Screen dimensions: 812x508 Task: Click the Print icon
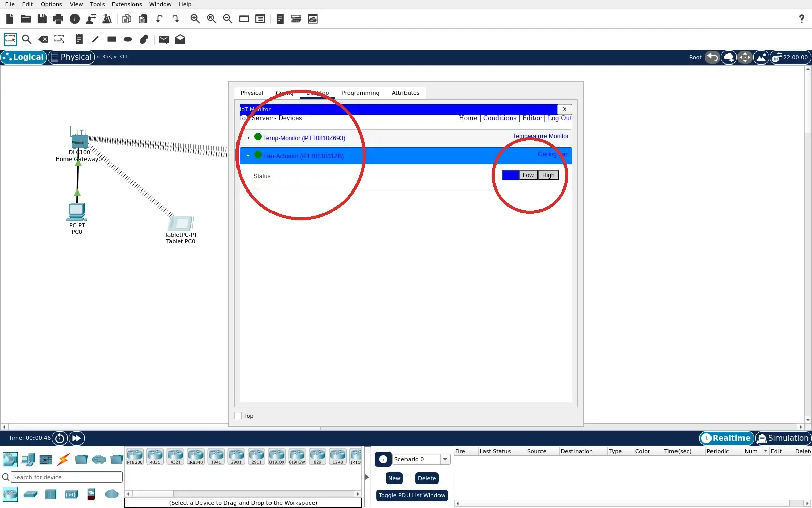58,19
